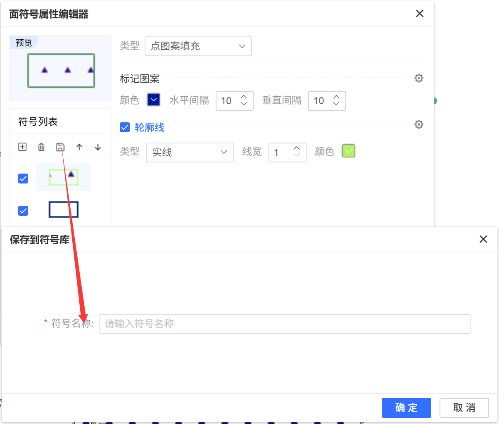Open 轮廓线 settings gear
Screen dimensions: 504x424
419,124
